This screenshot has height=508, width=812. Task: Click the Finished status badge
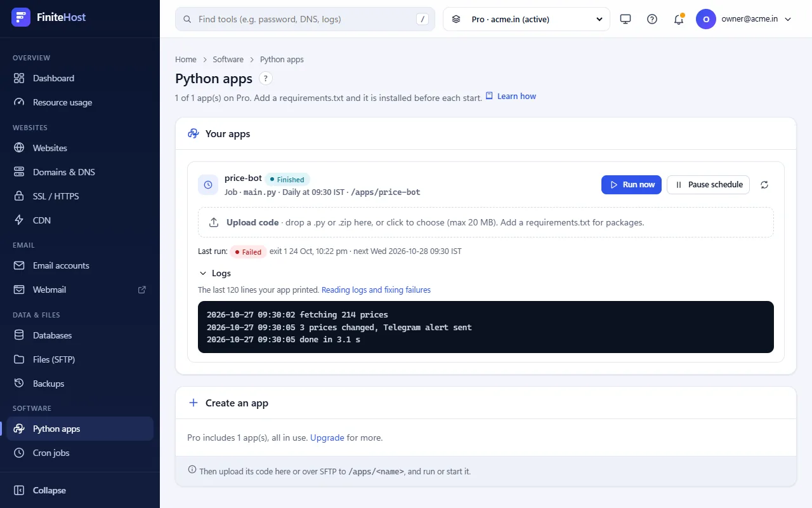(287, 180)
